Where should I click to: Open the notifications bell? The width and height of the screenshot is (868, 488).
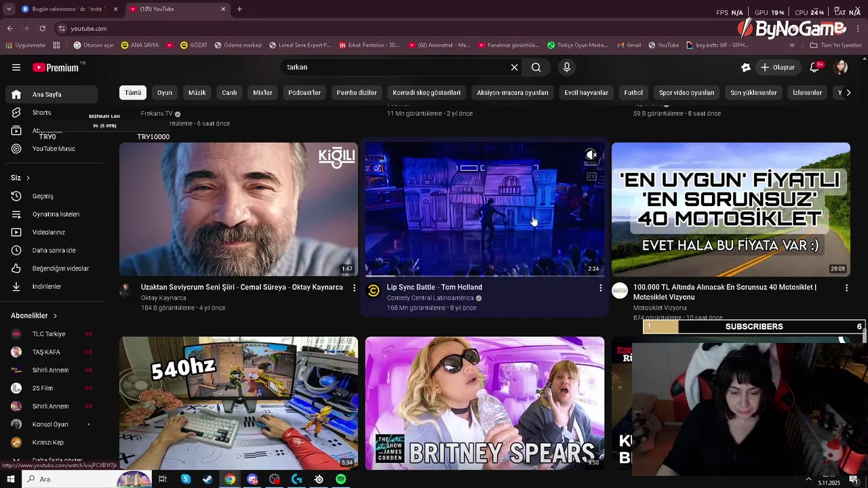815,67
